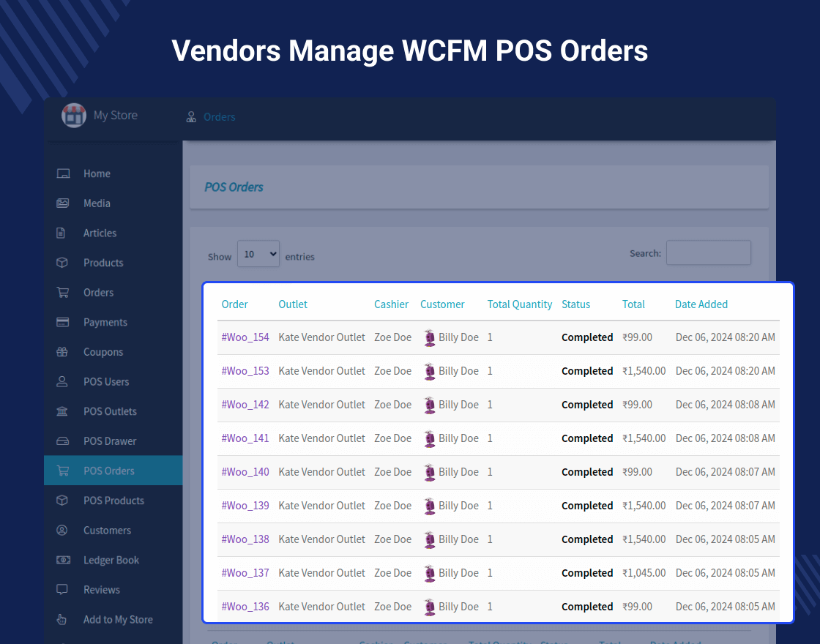
Task: Open POS Outlets via its bank icon
Action: (63, 411)
